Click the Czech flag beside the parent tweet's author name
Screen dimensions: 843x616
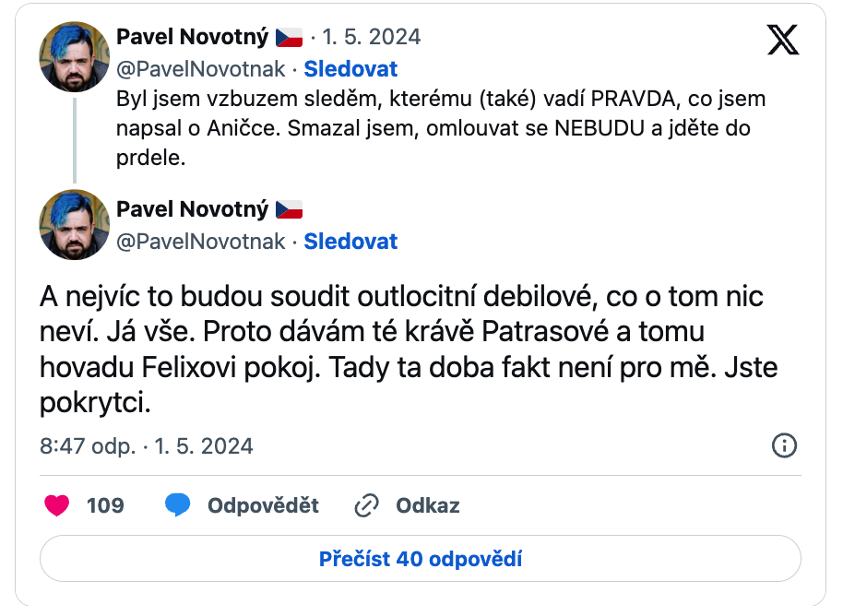point(289,38)
